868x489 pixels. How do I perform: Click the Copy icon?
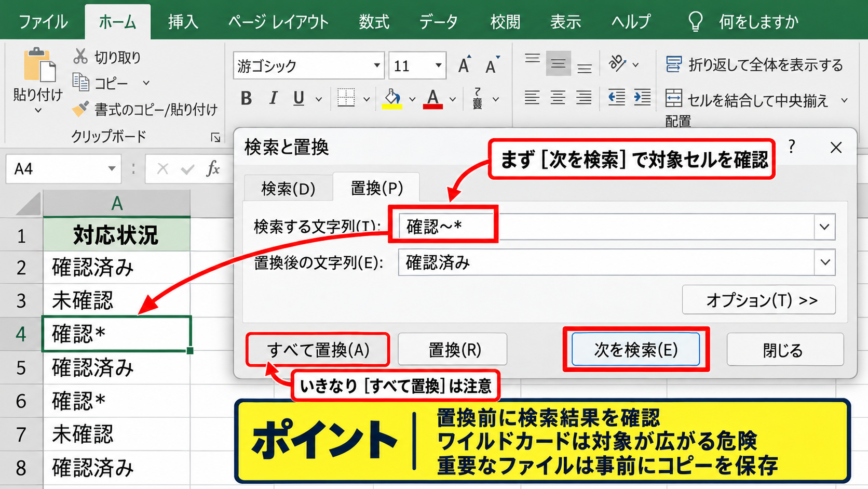80,82
